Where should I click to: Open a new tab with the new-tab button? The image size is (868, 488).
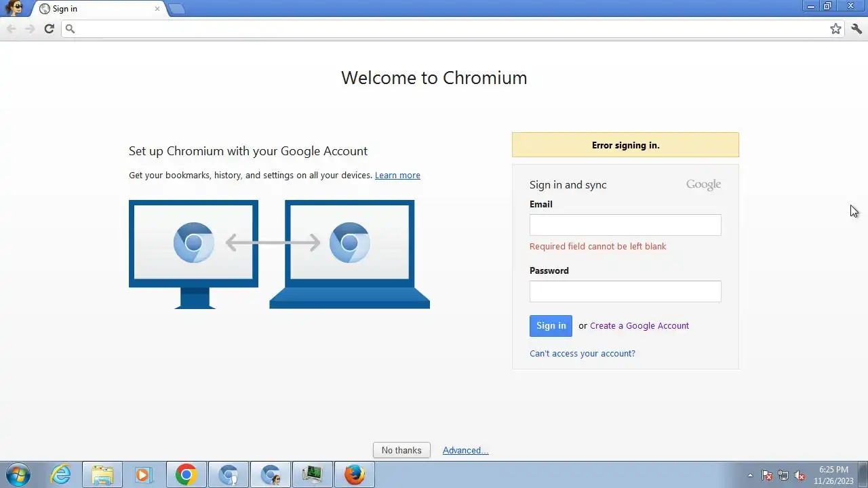(176, 9)
